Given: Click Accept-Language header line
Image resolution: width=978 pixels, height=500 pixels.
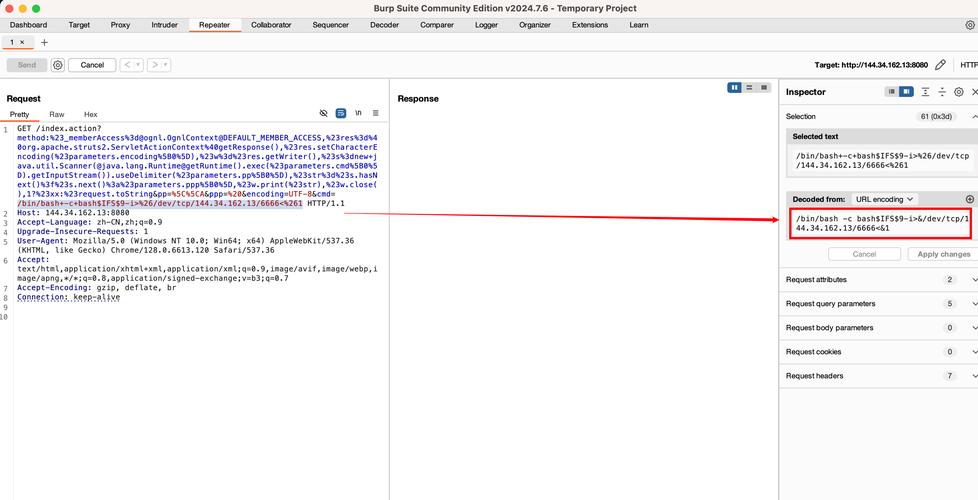Looking at the screenshot, I should [90, 222].
